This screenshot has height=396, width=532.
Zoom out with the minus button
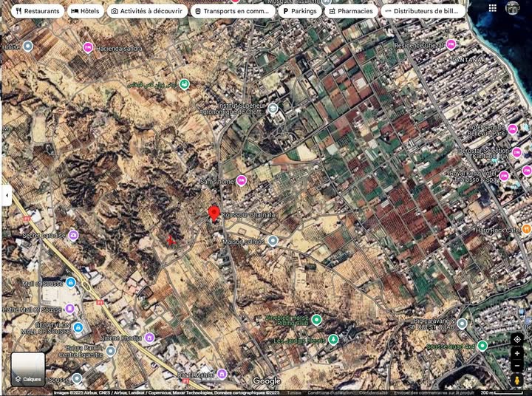pyautogui.click(x=517, y=366)
